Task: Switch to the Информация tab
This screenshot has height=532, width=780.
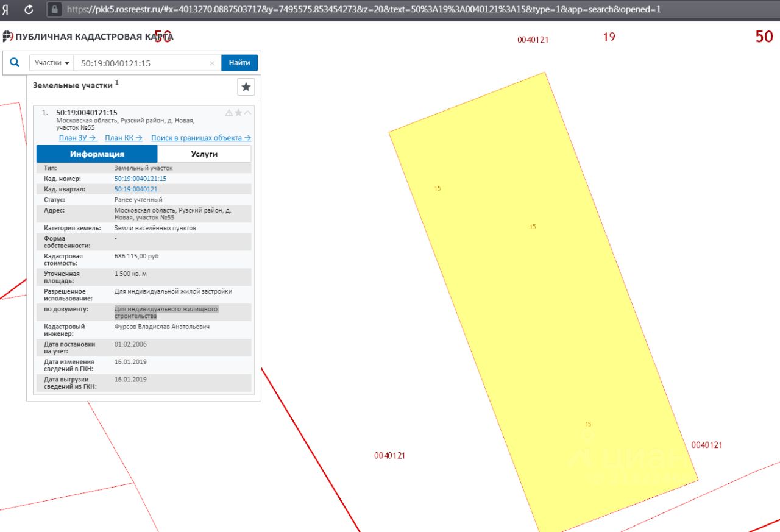Action: point(97,154)
